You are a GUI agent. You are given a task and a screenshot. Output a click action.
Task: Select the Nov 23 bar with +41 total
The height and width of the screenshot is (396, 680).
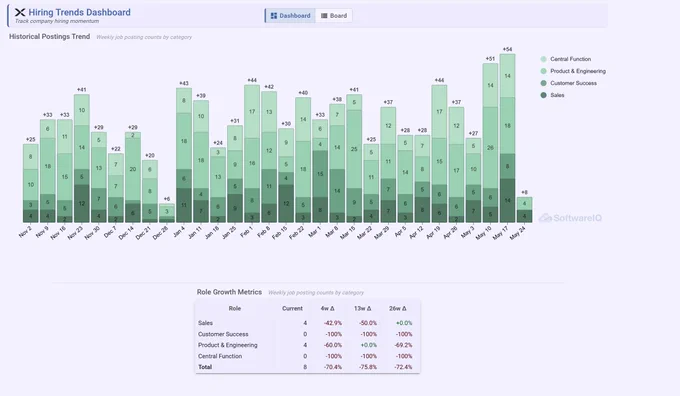(x=82, y=158)
